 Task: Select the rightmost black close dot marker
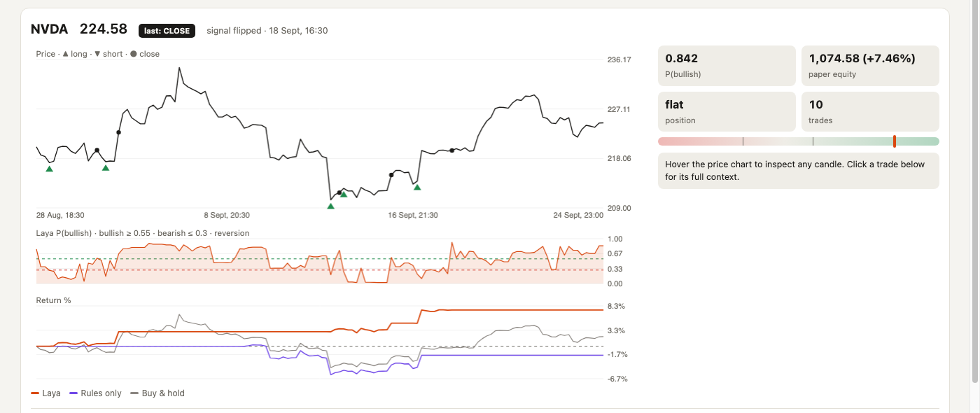[x=452, y=150]
